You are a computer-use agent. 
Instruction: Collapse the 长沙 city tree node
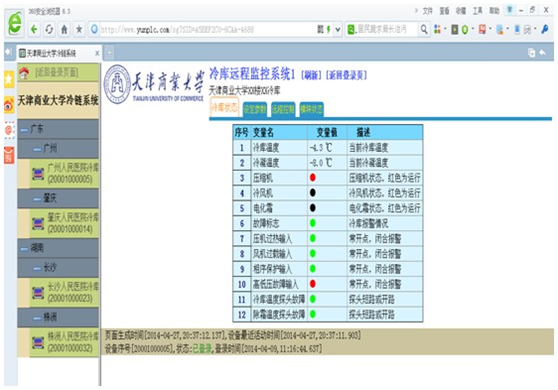(37, 268)
